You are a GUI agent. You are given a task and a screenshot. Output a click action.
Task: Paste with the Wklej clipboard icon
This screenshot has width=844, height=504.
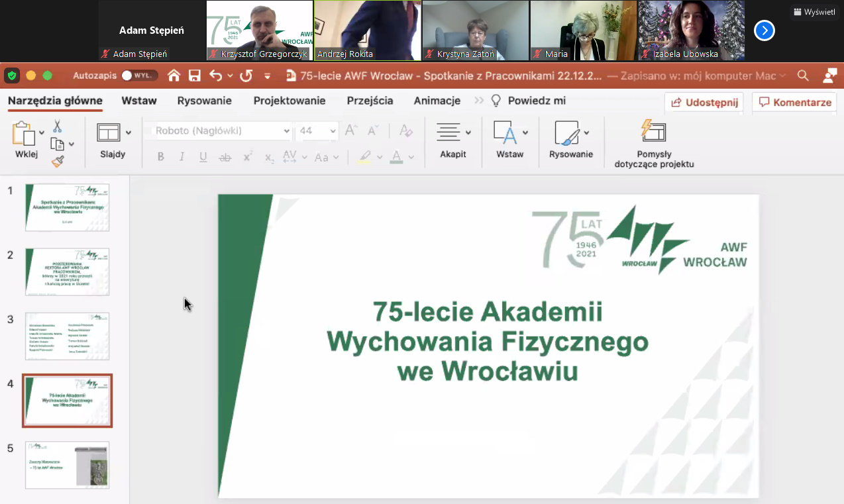tap(24, 133)
